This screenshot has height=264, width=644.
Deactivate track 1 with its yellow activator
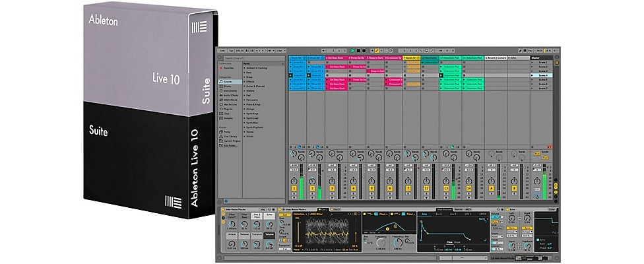click(294, 189)
